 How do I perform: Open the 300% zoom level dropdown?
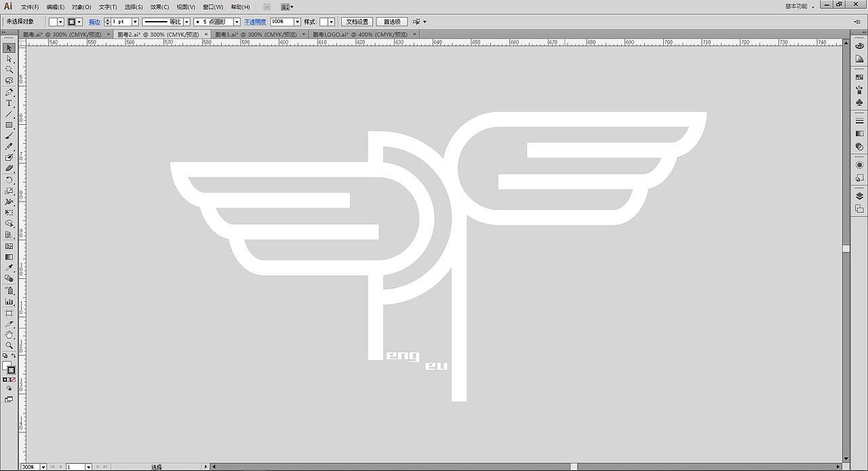pos(43,467)
